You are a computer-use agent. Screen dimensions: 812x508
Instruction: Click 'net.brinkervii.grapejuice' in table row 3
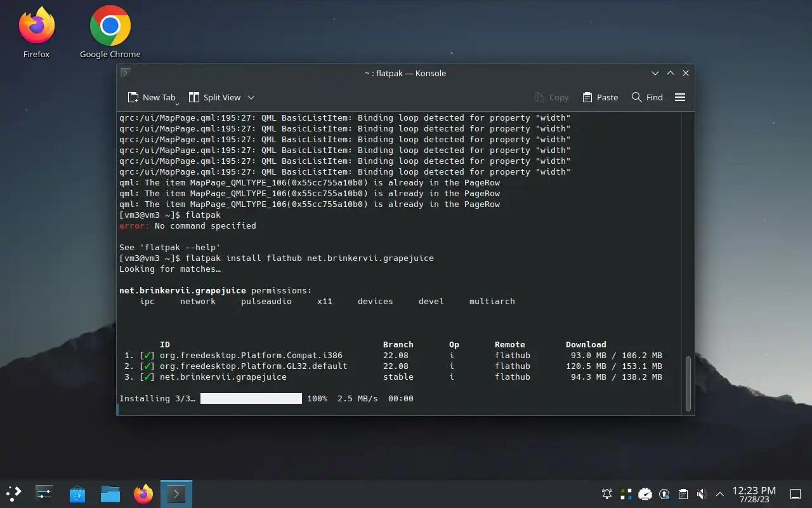223,377
